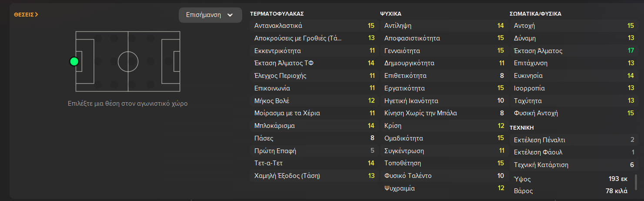Select the Αντανακλαστικά attribute row
The width and height of the screenshot is (644, 201).
313,26
